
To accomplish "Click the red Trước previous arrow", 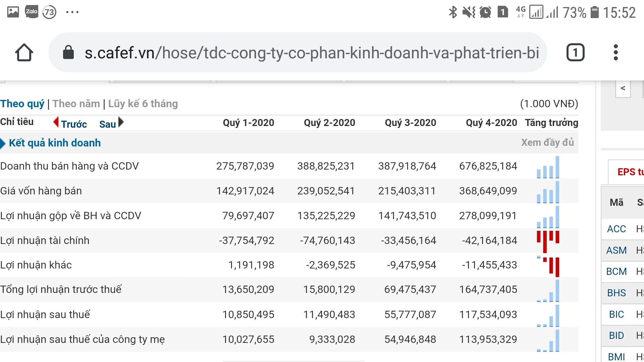I will [x=56, y=122].
